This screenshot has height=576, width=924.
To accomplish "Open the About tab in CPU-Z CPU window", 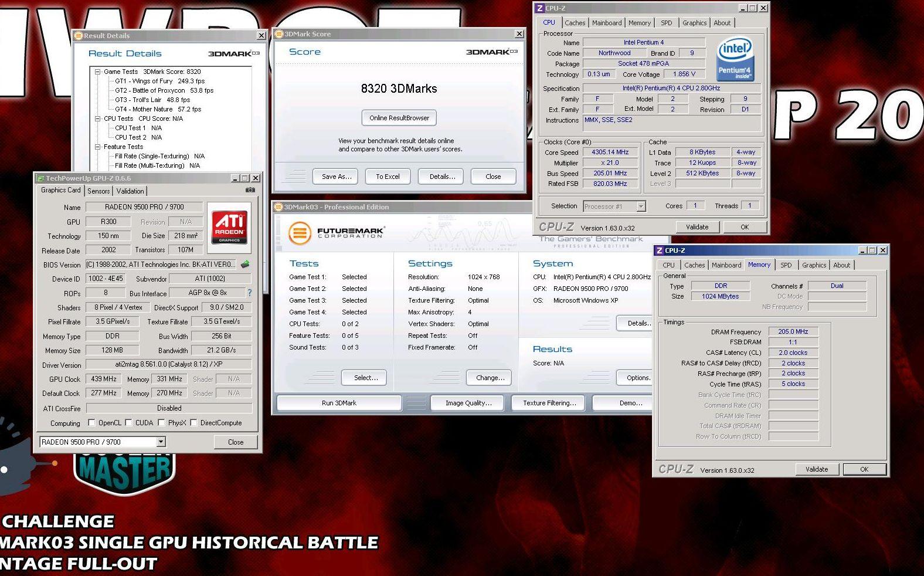I will coord(722,23).
